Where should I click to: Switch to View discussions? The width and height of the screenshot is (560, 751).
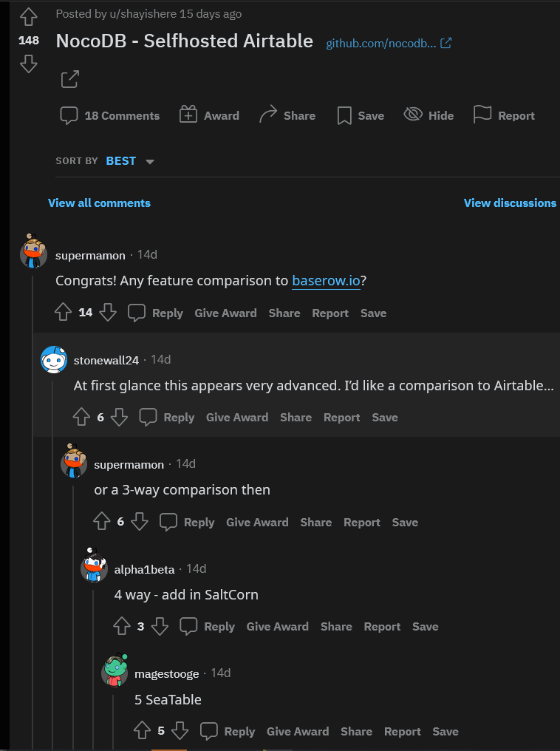pos(510,203)
